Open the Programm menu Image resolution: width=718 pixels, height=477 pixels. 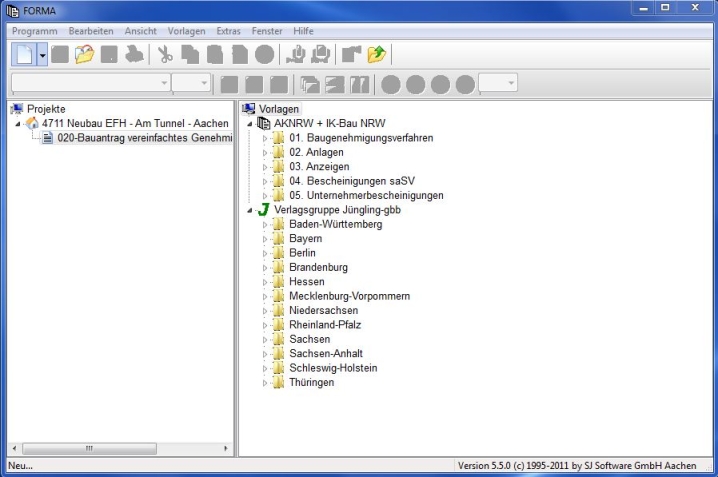35,31
